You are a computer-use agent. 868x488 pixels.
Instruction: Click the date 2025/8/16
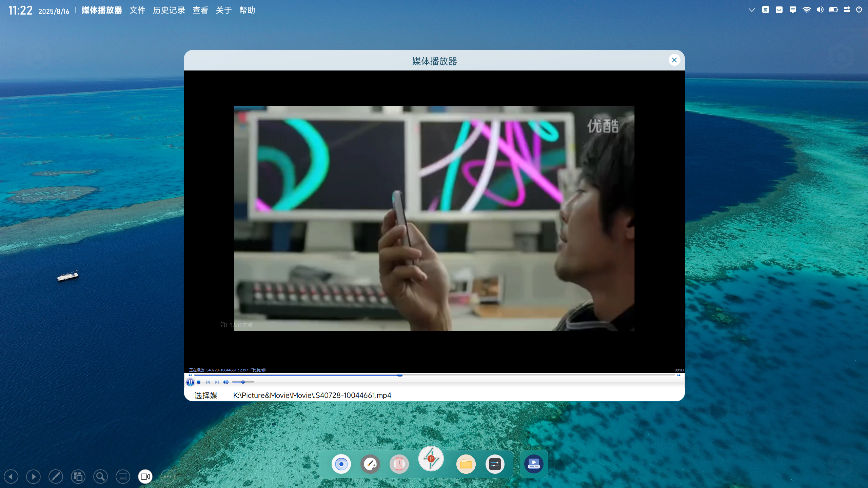coord(54,11)
